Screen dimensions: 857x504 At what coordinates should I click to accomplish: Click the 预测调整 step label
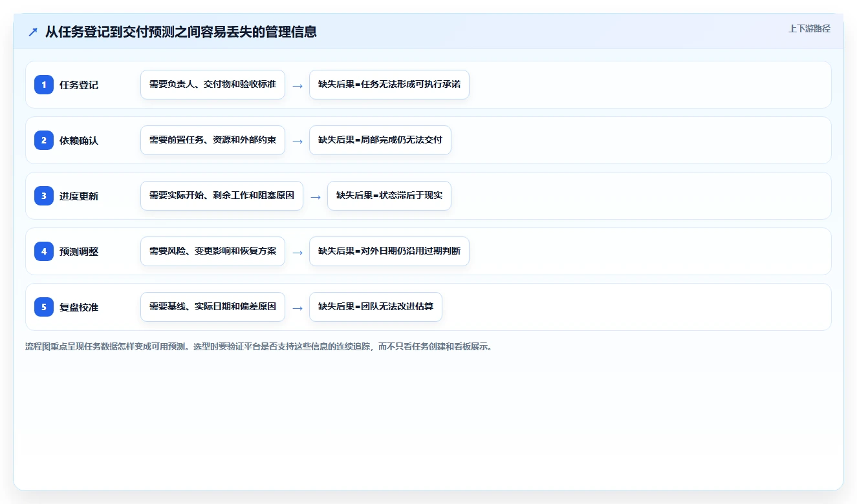(79, 251)
